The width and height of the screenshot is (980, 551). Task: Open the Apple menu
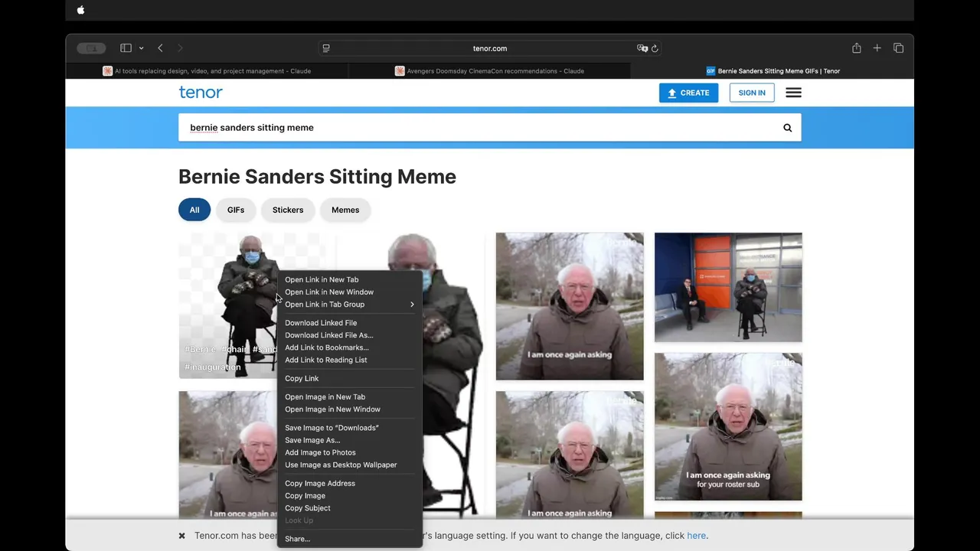(81, 10)
